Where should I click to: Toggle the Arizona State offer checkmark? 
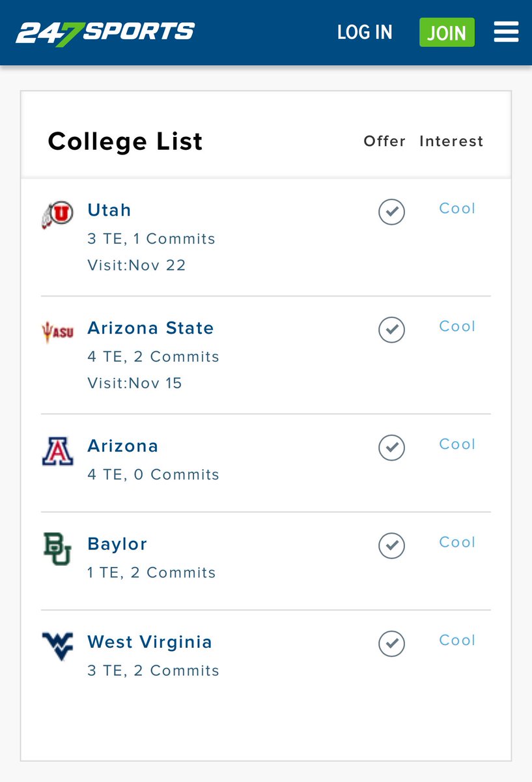(391, 330)
